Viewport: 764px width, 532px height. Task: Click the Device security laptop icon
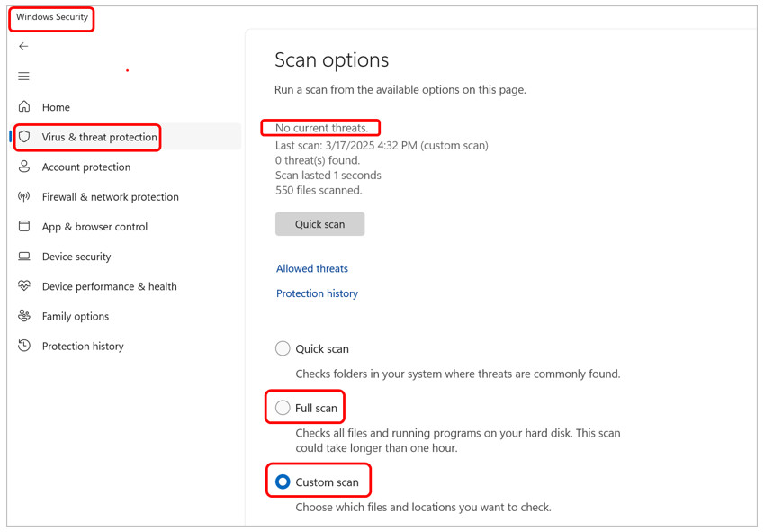tap(24, 256)
